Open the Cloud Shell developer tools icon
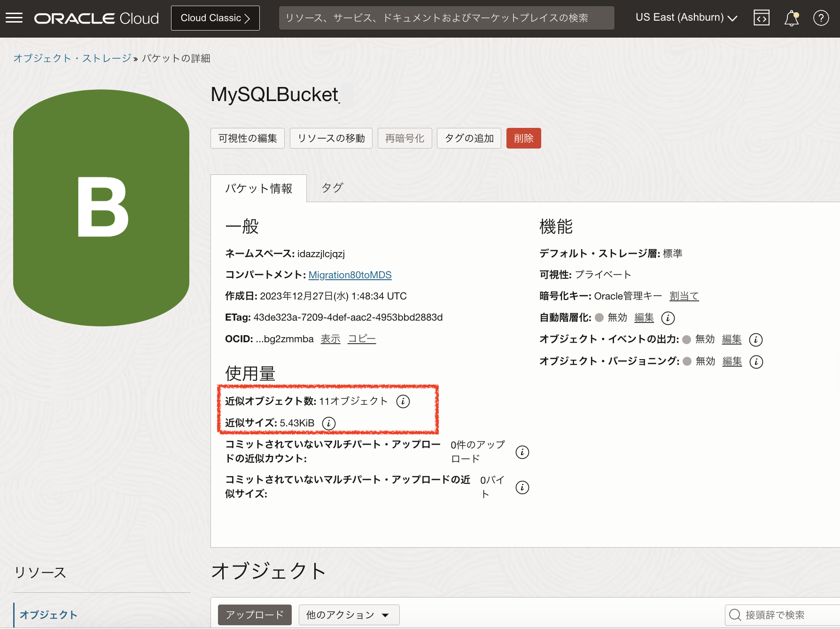840x629 pixels. tap(761, 18)
